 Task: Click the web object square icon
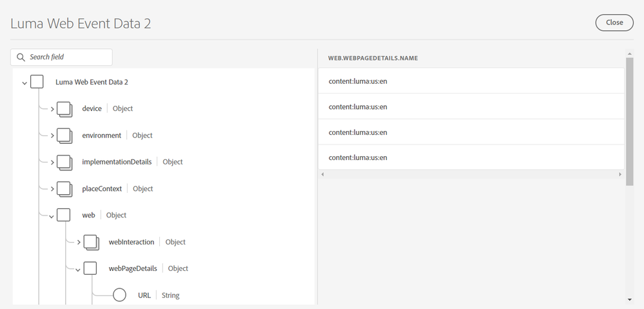coord(63,215)
